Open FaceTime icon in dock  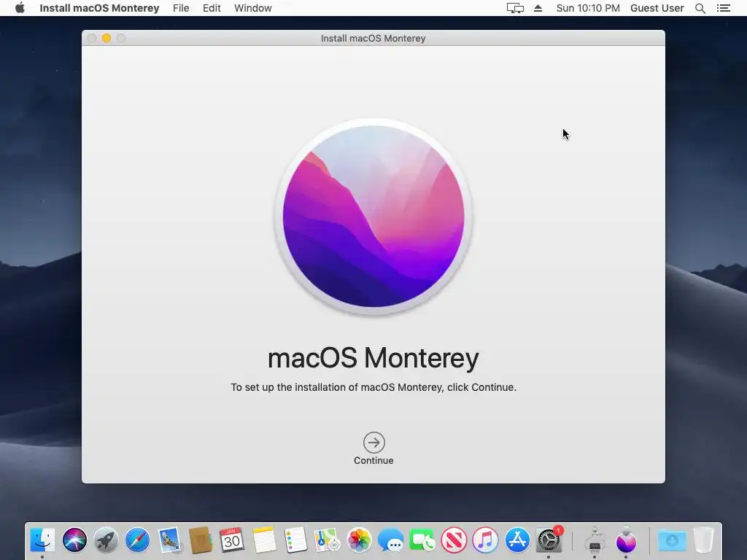[x=422, y=540]
